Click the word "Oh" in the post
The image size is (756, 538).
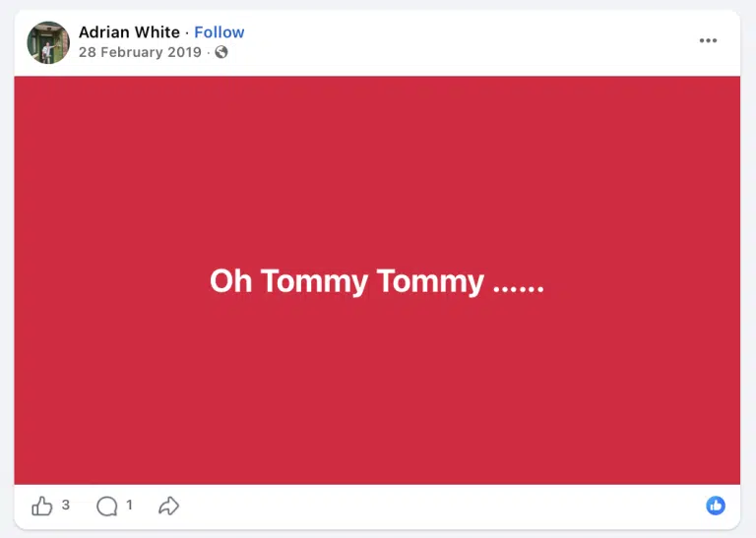[x=231, y=280]
